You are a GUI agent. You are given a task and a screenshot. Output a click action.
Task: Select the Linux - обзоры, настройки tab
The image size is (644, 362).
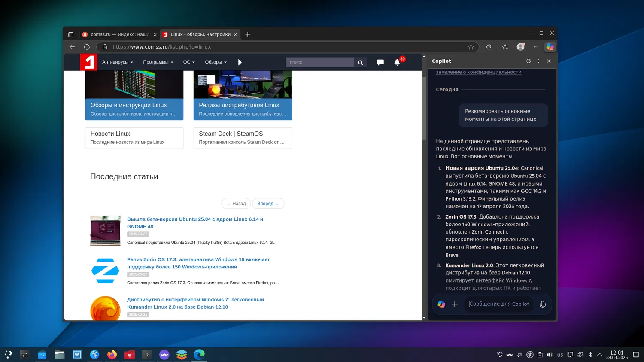pyautogui.click(x=200, y=34)
